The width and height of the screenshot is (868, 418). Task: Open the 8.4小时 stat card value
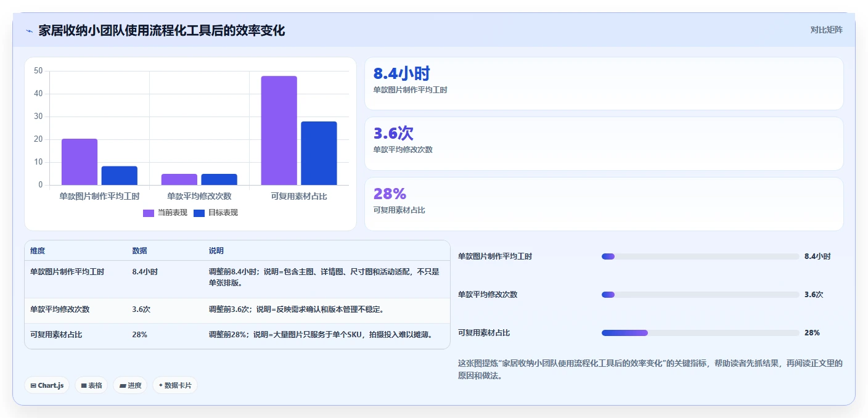click(x=401, y=74)
